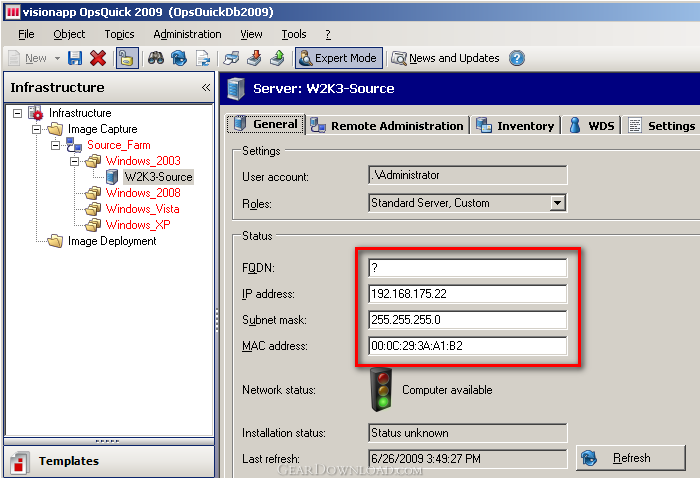Click the Templates panel icon
The width and height of the screenshot is (700, 478).
point(19,462)
